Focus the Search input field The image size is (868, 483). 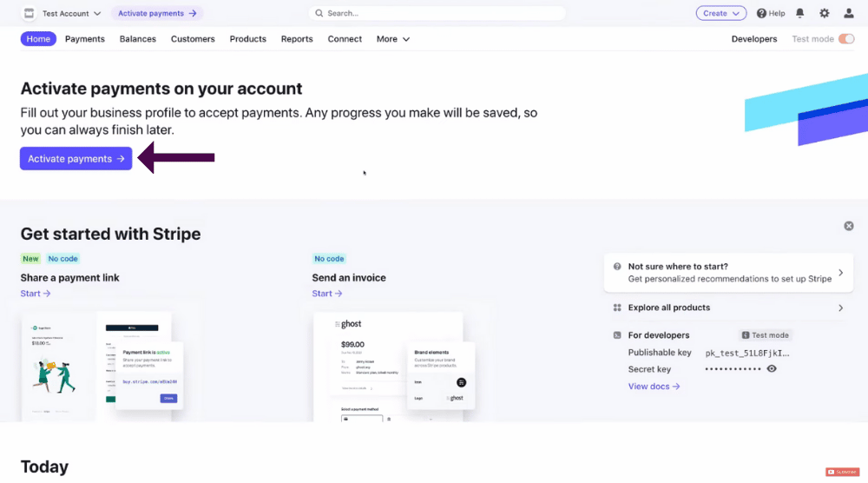tap(437, 13)
